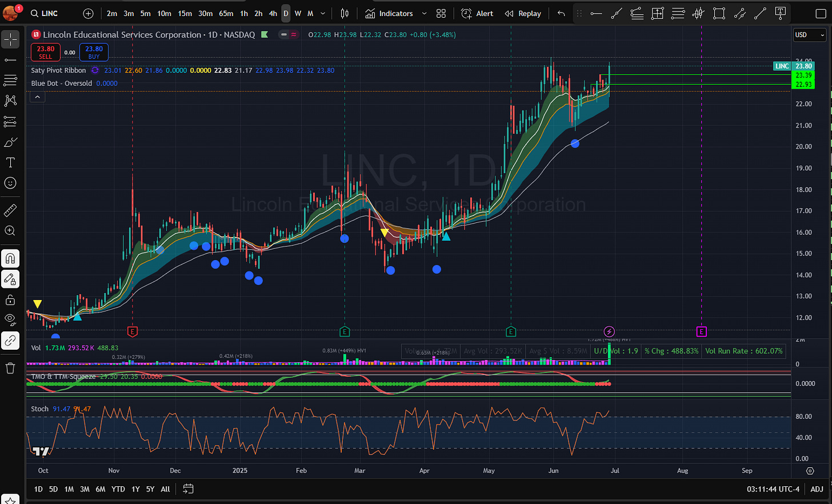Select horizontal line in favorites toolbar
The height and width of the screenshot is (504, 832).
coord(596,13)
